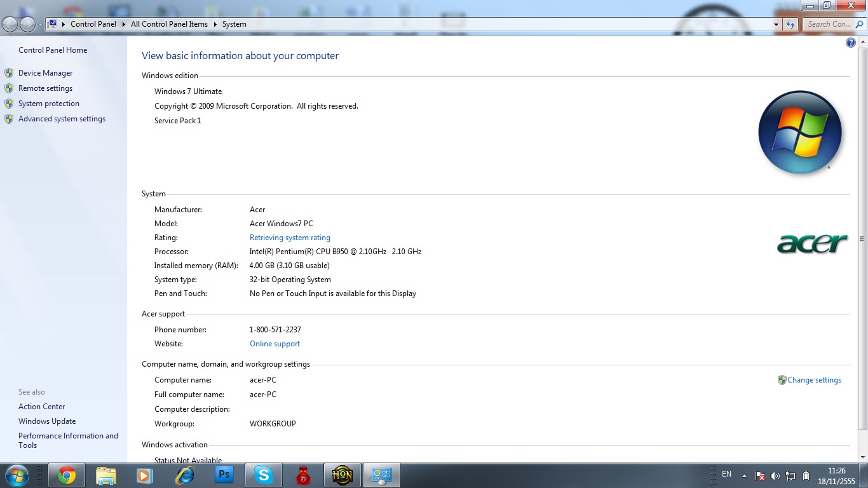Open the recent pages dropdown arrow

[40, 25]
